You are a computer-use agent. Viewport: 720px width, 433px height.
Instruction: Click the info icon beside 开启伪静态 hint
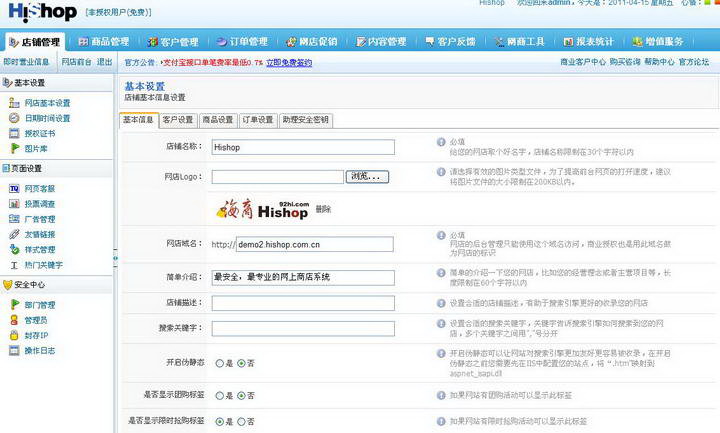pos(441,354)
